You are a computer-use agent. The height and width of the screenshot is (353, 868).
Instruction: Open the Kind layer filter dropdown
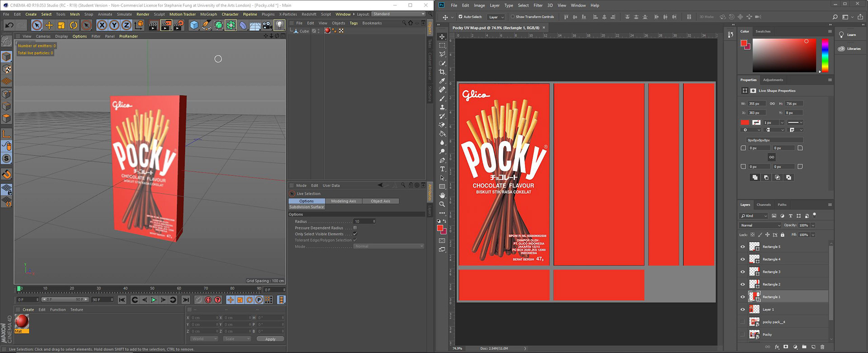coord(754,216)
